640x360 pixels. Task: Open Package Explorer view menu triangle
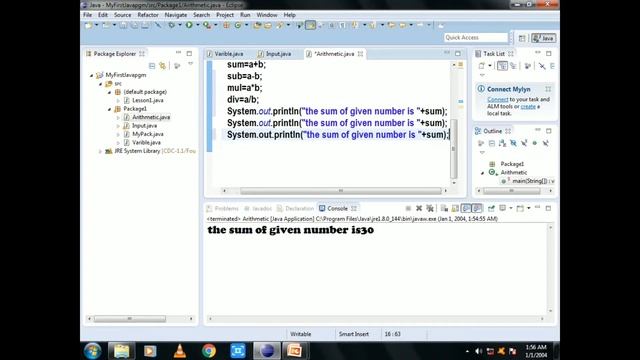pos(190,64)
